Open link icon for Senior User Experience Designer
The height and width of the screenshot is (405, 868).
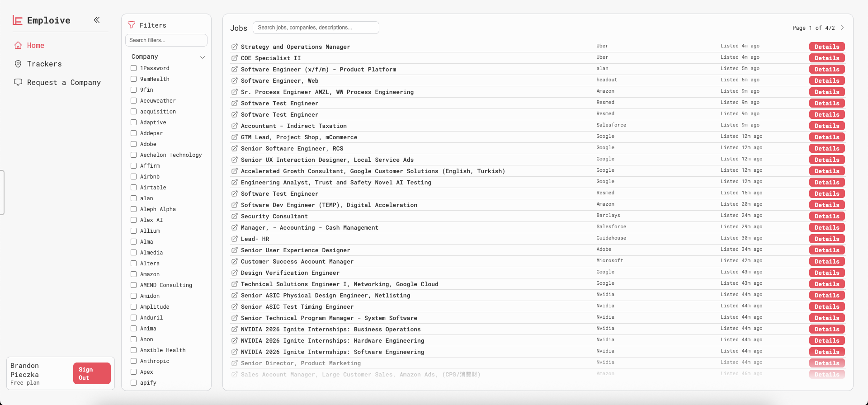pyautogui.click(x=235, y=250)
